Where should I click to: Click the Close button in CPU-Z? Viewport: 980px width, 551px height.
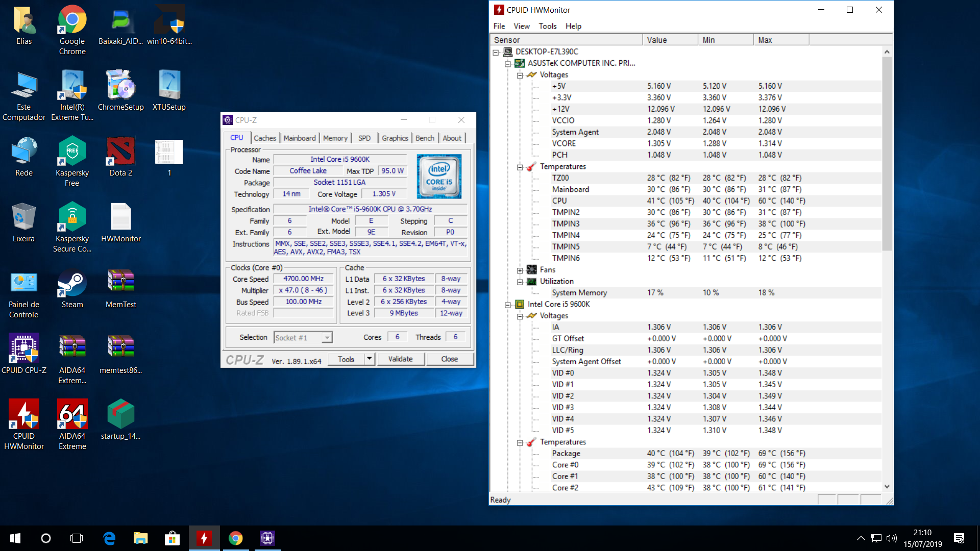[x=450, y=359]
